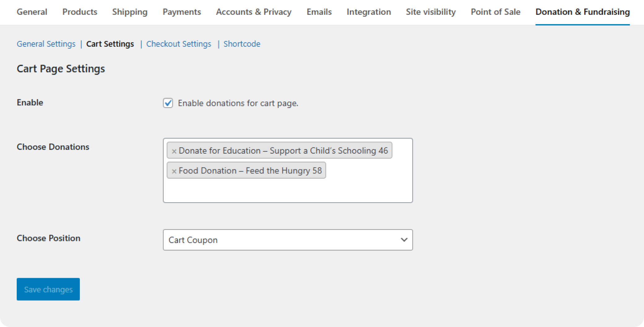Remove the Food Donation tag

click(174, 171)
